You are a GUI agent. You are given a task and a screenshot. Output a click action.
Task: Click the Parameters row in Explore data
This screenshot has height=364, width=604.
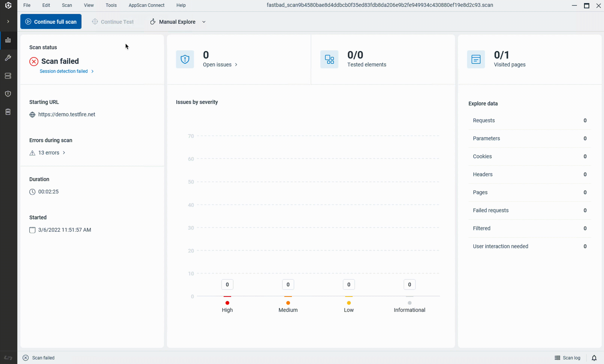coord(530,138)
